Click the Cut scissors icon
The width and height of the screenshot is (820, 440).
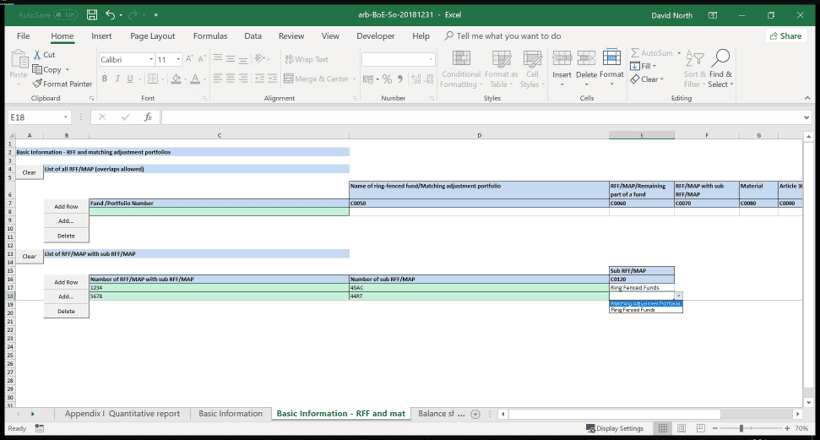point(38,55)
